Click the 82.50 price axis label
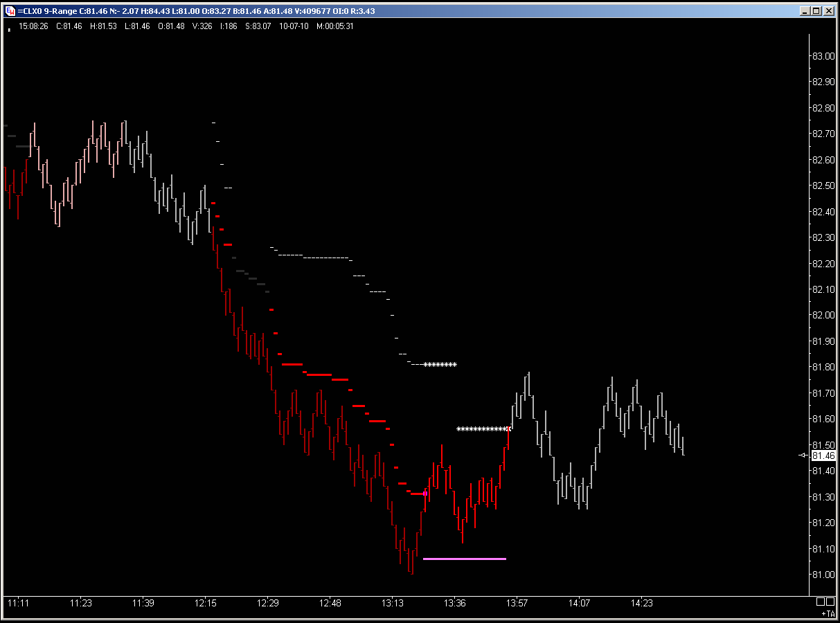 [x=823, y=186]
